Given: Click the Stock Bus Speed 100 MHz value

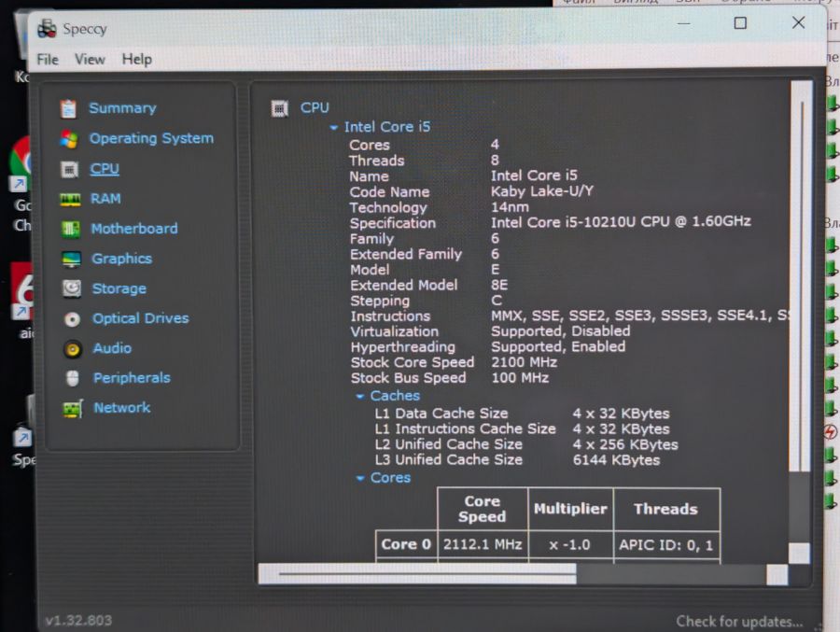Looking at the screenshot, I should click(x=520, y=378).
